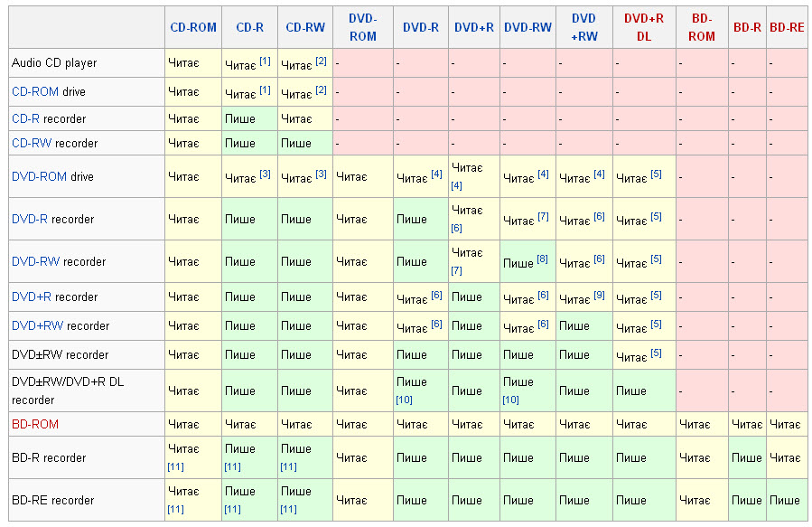Screen dimensions: 812x527
Task: Open footnote [4] in DVD-ROM drive row, DVD-R column
Action: click(x=436, y=174)
